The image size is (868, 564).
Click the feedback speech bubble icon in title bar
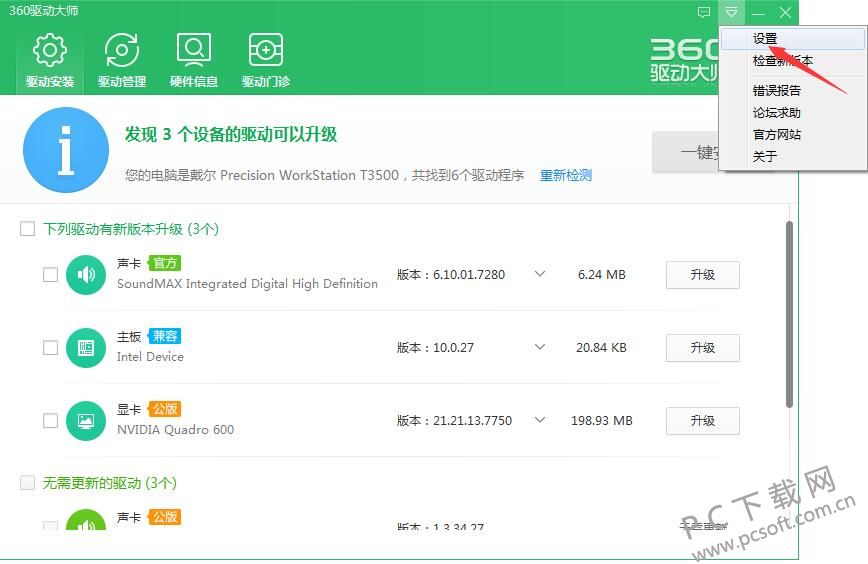point(704,12)
